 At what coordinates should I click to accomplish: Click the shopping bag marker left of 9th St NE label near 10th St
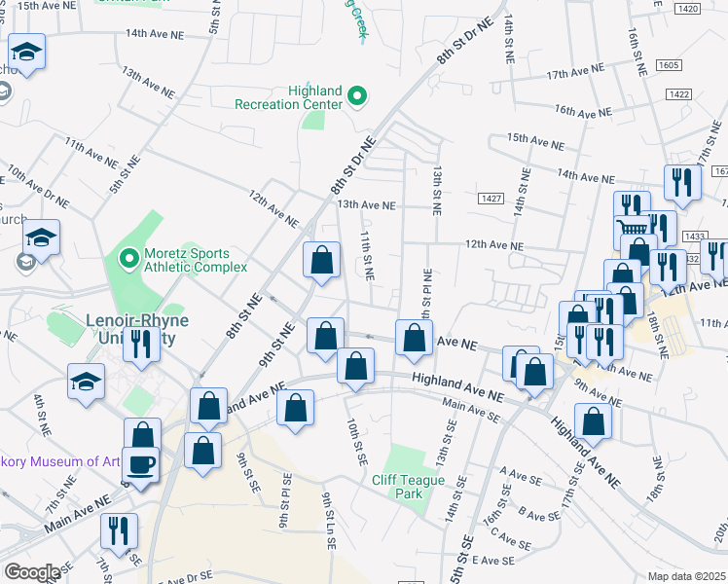(325, 336)
